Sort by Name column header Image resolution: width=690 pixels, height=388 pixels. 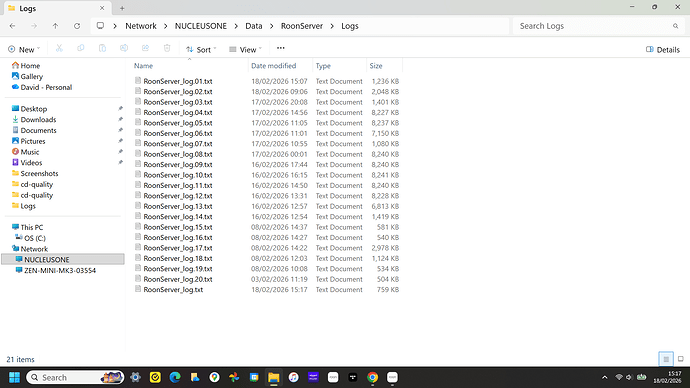(143, 66)
